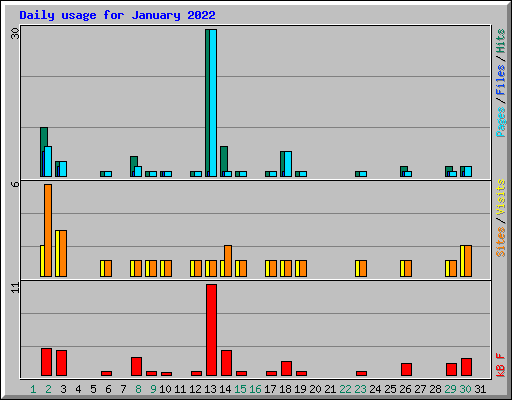Click the x-axis day label "8"
Screen dimensions: 512x400
point(138,389)
